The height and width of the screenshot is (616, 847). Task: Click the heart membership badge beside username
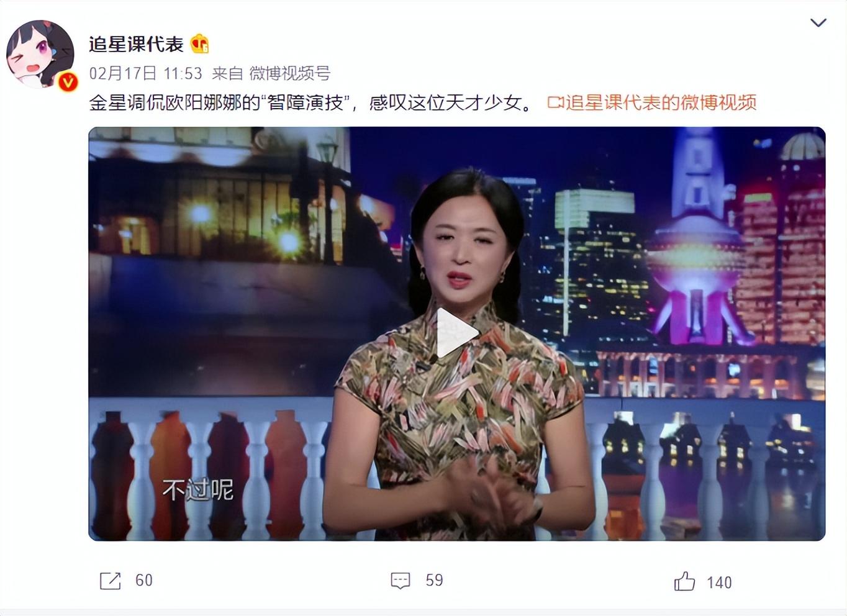click(x=200, y=43)
